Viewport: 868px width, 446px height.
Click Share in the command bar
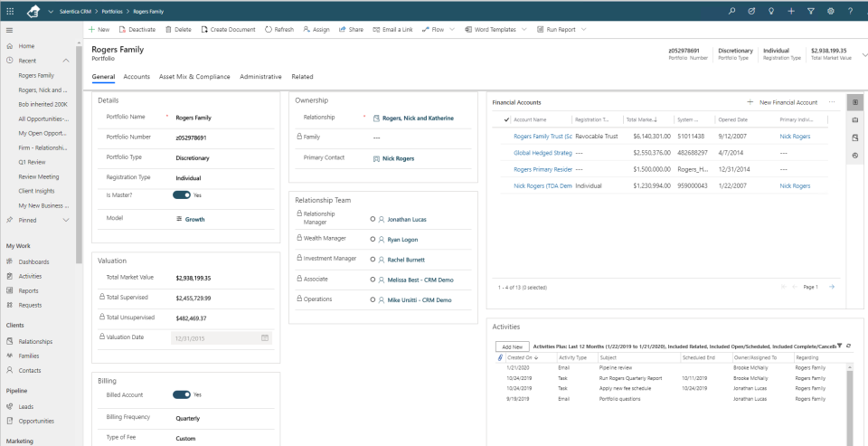[351, 29]
